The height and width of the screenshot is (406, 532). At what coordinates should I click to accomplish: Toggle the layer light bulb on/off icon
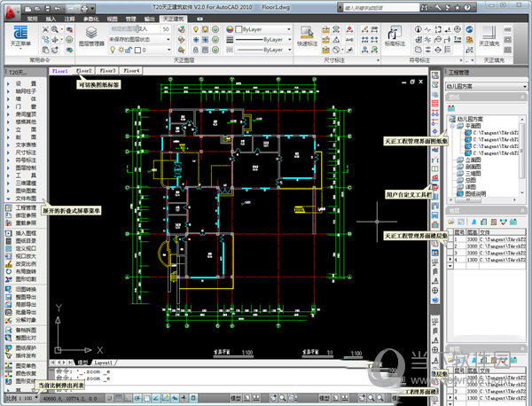click(x=113, y=50)
